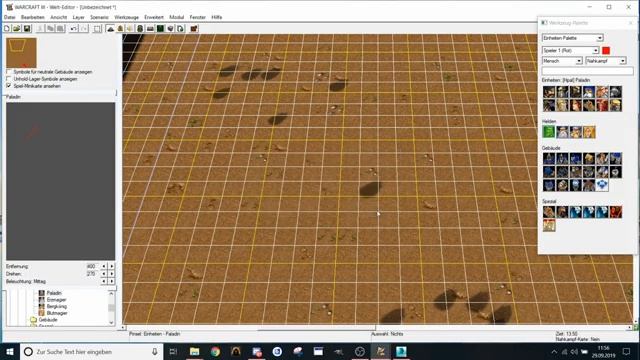The width and height of the screenshot is (640, 360).
Task: Increase Entfernung with the right arrow
Action: (111, 266)
